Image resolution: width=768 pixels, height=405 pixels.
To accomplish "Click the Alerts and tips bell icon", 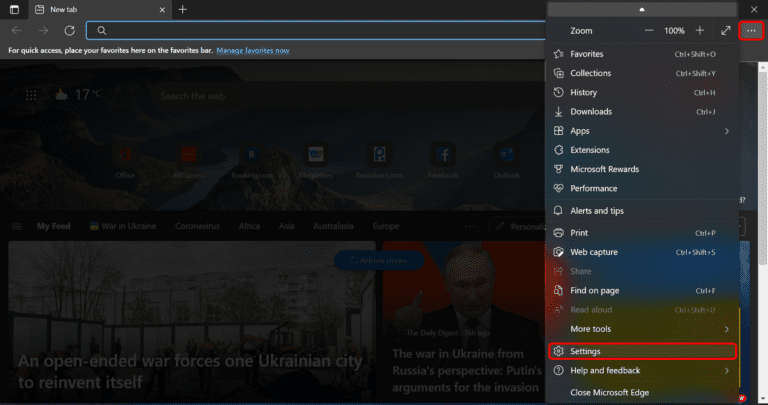I will [558, 211].
